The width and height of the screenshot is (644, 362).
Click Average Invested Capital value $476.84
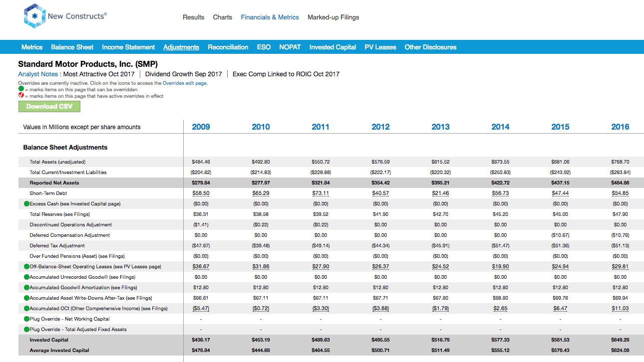tap(201, 350)
